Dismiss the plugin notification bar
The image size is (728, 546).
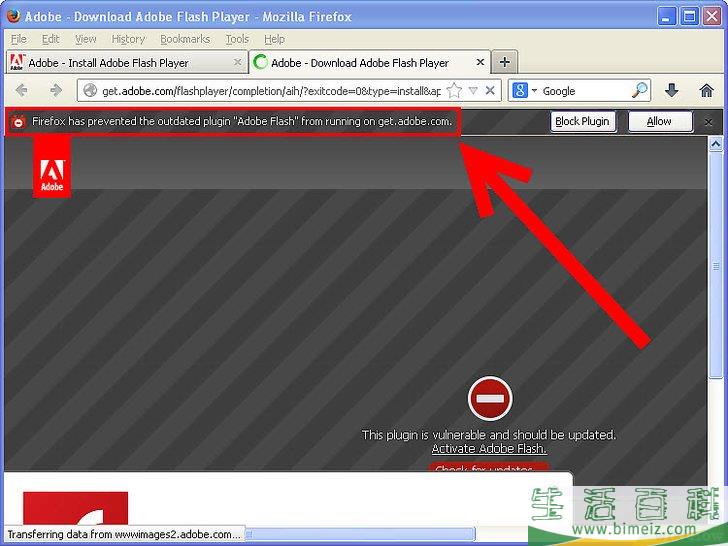click(708, 122)
